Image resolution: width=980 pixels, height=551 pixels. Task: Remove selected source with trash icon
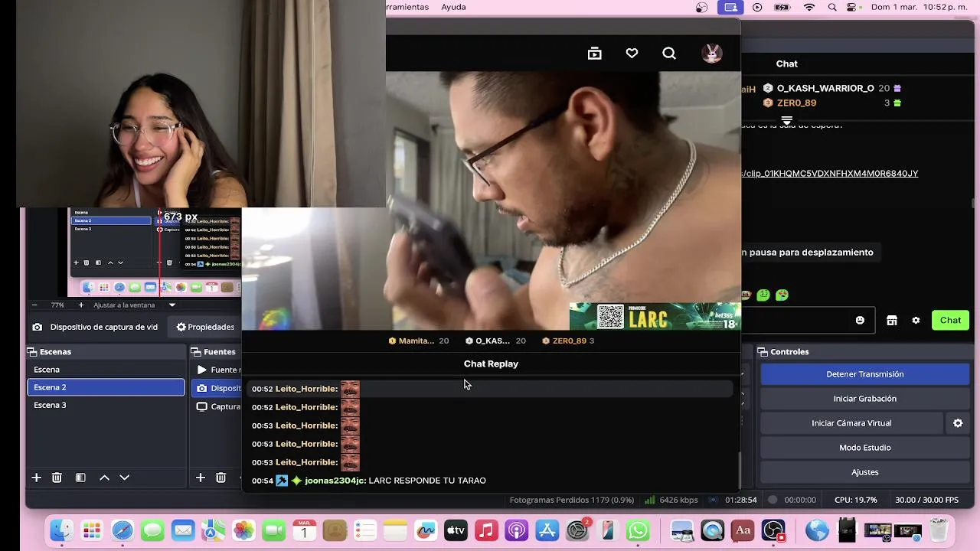tap(220, 478)
